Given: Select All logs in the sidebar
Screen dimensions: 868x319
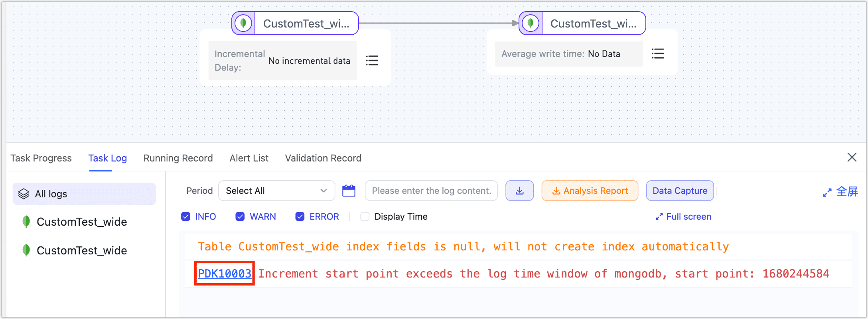Looking at the screenshot, I should click(84, 194).
